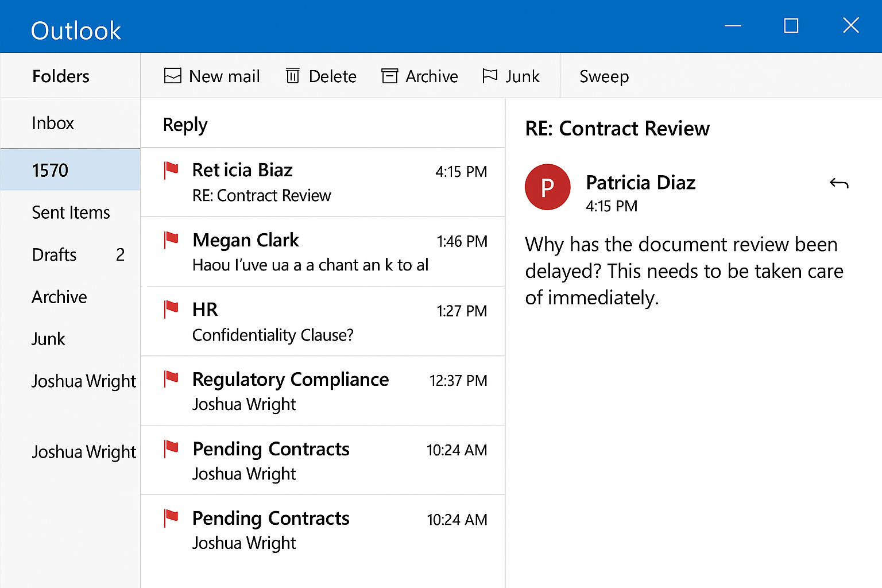Open the Sweep toolbar option
The image size is (882, 588).
point(604,76)
